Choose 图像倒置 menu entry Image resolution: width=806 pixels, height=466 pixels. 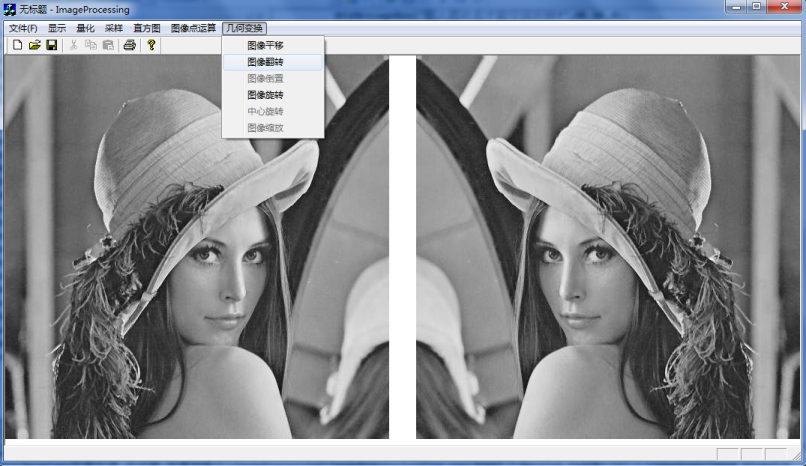coord(273,79)
